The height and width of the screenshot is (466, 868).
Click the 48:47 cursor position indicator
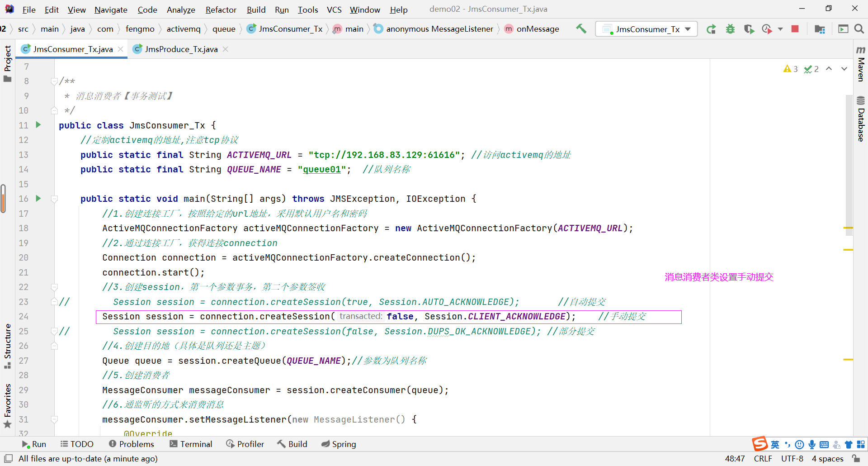[x=735, y=458]
